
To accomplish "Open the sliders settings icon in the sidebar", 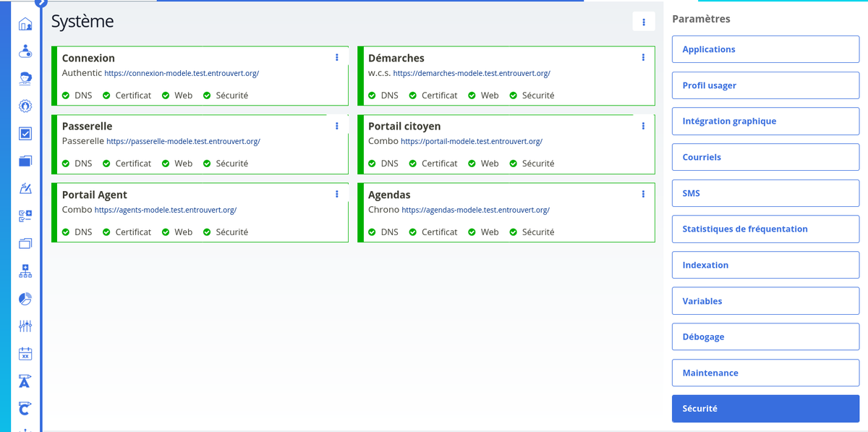I will 25,326.
